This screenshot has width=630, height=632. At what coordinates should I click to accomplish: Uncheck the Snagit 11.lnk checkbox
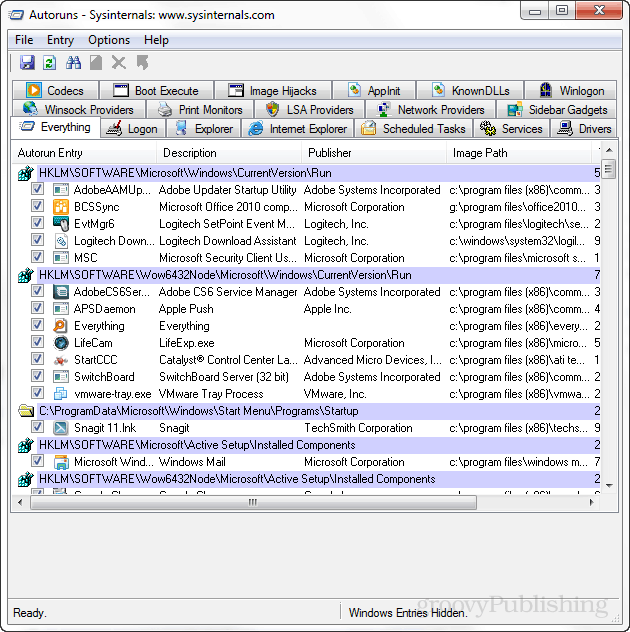37,427
